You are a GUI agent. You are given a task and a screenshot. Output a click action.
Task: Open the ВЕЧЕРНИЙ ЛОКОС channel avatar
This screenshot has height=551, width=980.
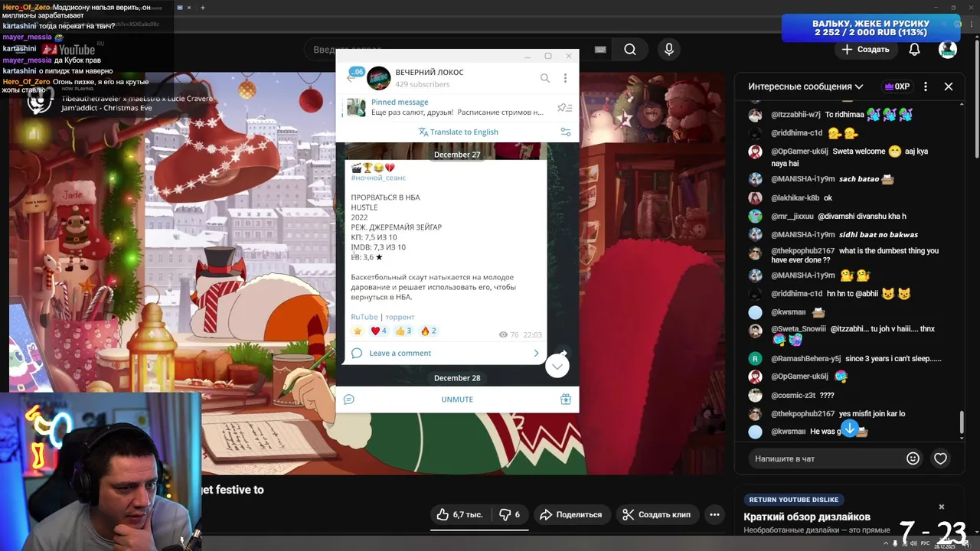point(379,78)
